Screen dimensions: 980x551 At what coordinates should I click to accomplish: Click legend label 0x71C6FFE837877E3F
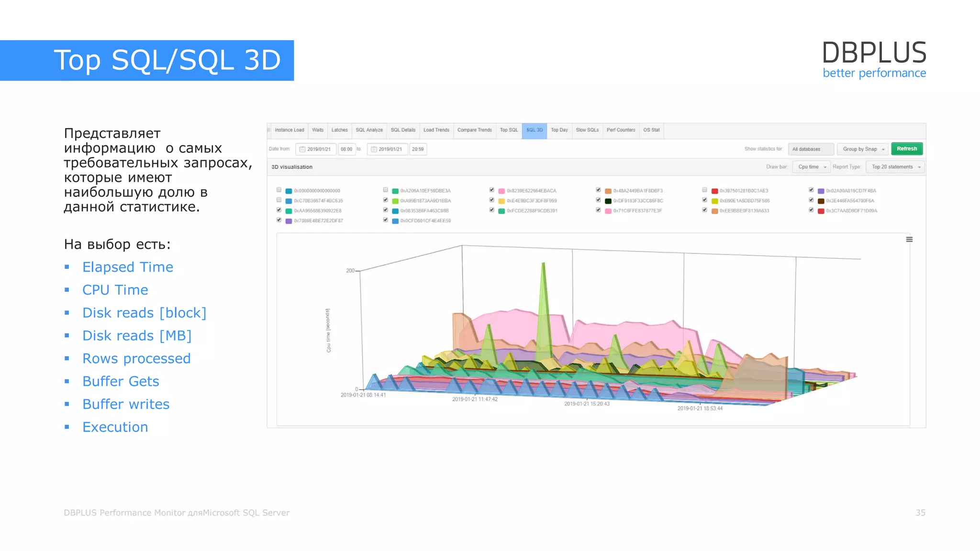(637, 211)
